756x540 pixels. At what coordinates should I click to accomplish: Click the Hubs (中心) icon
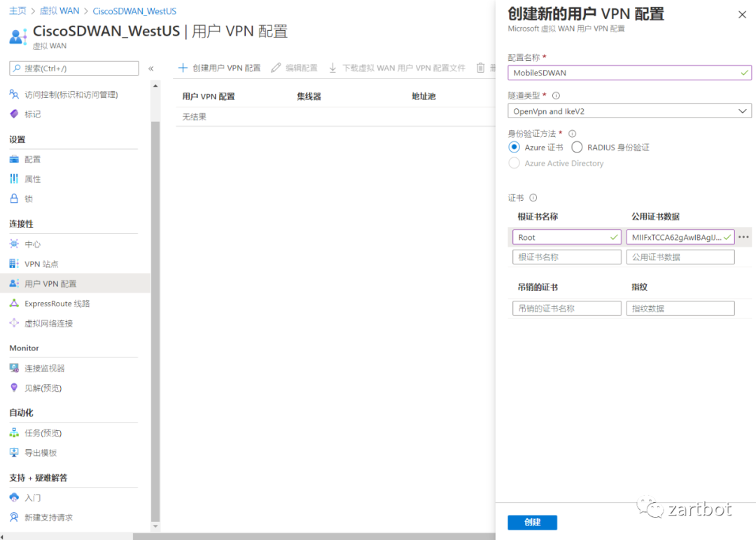(x=14, y=243)
